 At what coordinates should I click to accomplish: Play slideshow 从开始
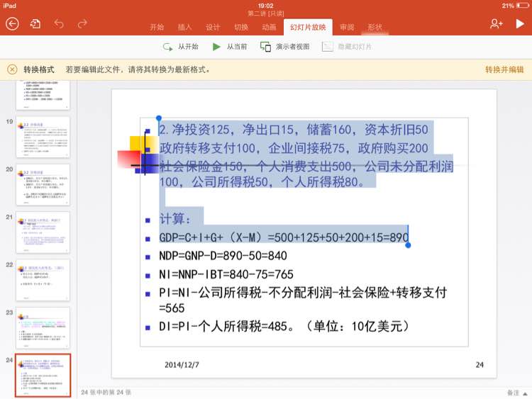180,47
